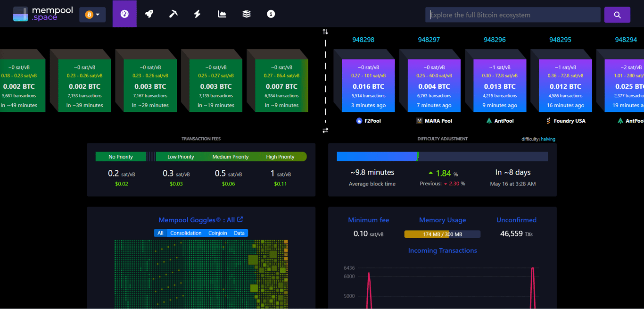Viewport: 644px width, 309px height.
Task: Open the mined block with 6,763 transactions
Action: pos(434,85)
